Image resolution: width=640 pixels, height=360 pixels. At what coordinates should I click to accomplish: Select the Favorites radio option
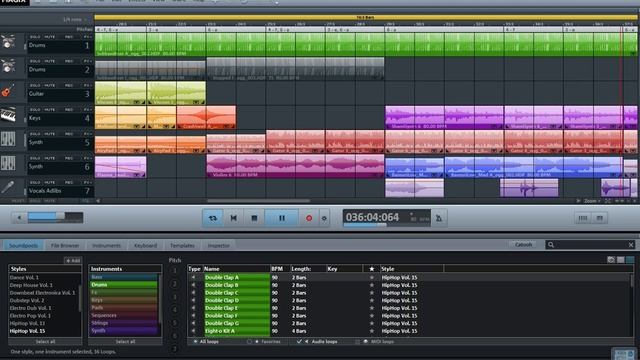click(x=249, y=342)
